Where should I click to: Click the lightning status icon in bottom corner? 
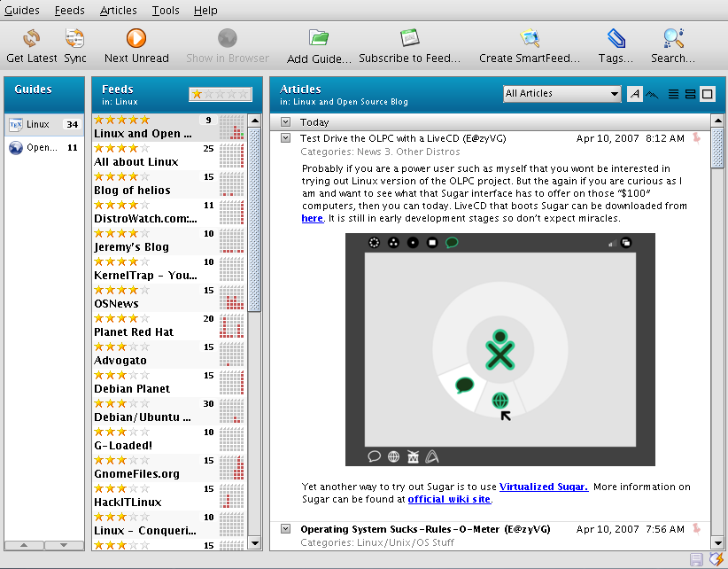point(716,559)
